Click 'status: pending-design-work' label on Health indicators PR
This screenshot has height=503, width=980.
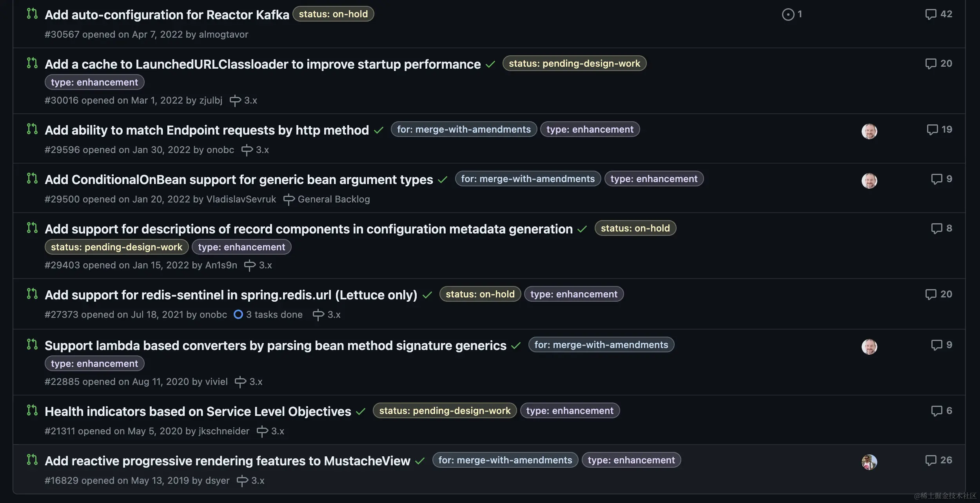pyautogui.click(x=445, y=411)
